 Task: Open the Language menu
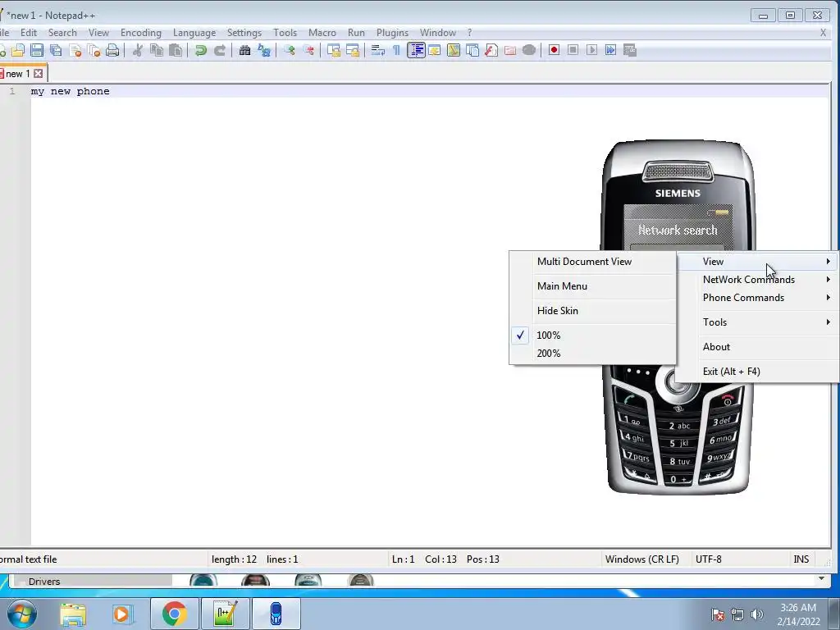[x=194, y=33]
